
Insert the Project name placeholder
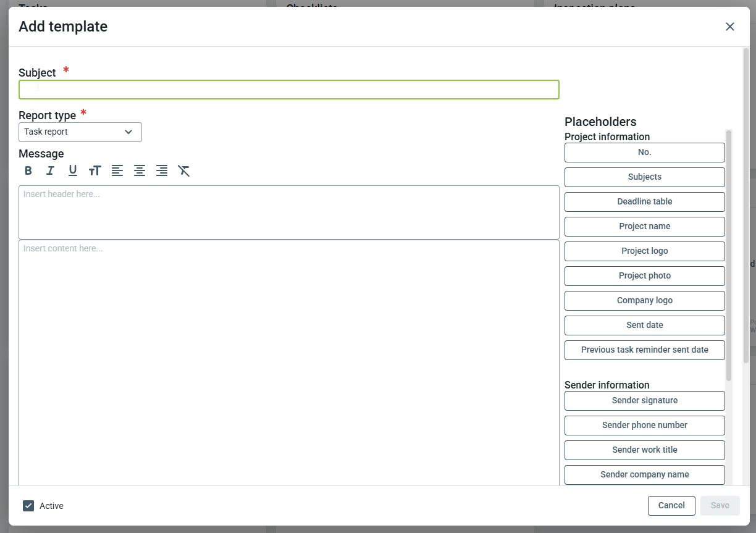point(644,227)
